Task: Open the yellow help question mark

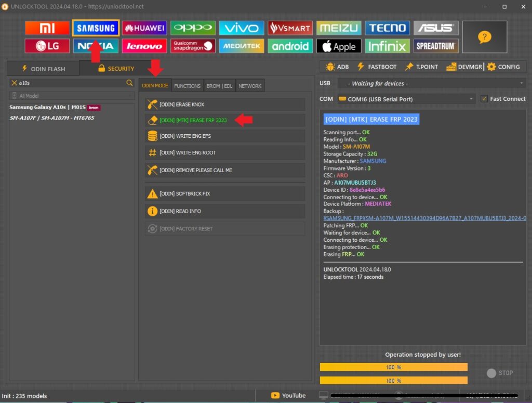Action: pos(484,37)
